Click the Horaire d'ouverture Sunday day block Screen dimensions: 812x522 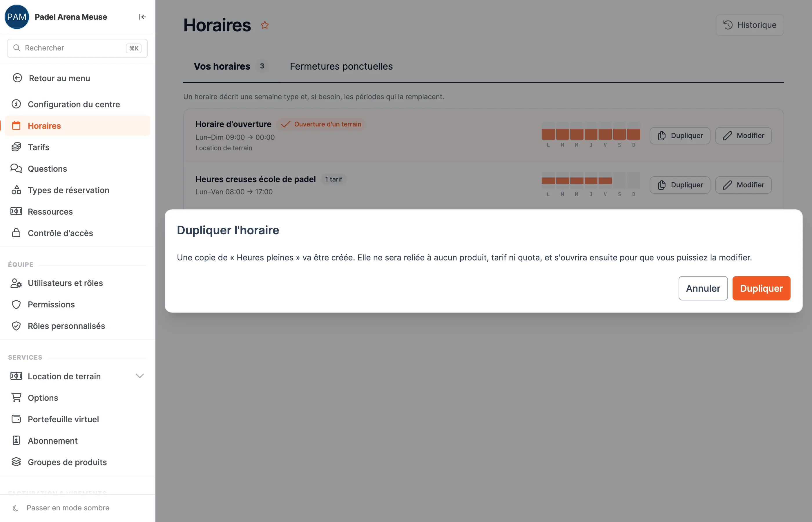pos(633,132)
